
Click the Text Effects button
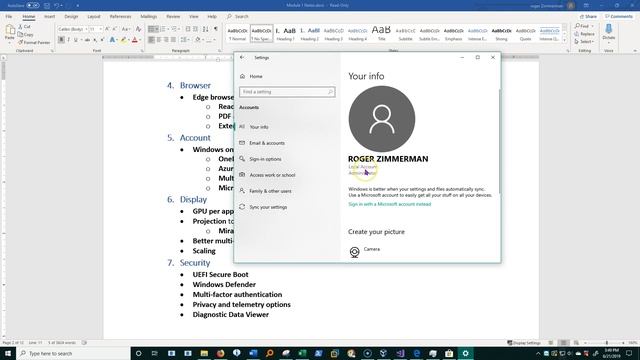tap(112, 40)
